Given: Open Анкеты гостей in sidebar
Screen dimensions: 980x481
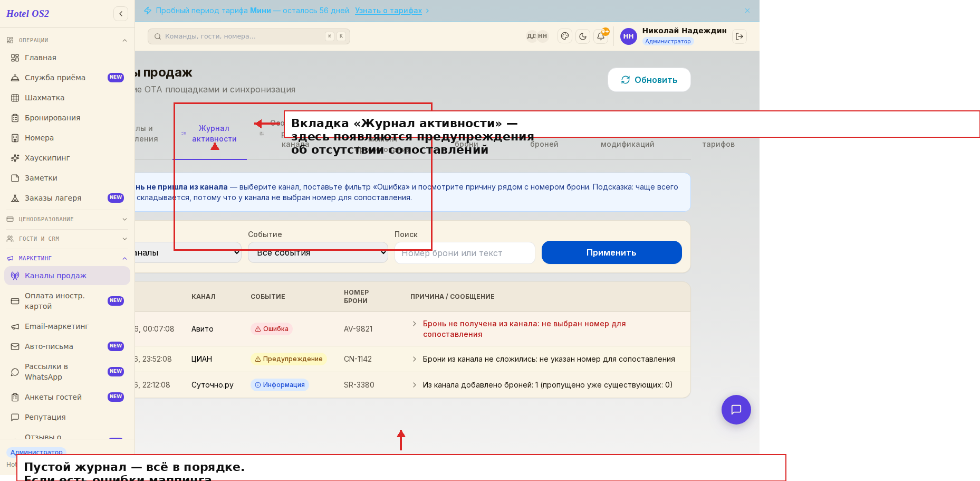Looking at the screenshot, I should pyautogui.click(x=67, y=397).
